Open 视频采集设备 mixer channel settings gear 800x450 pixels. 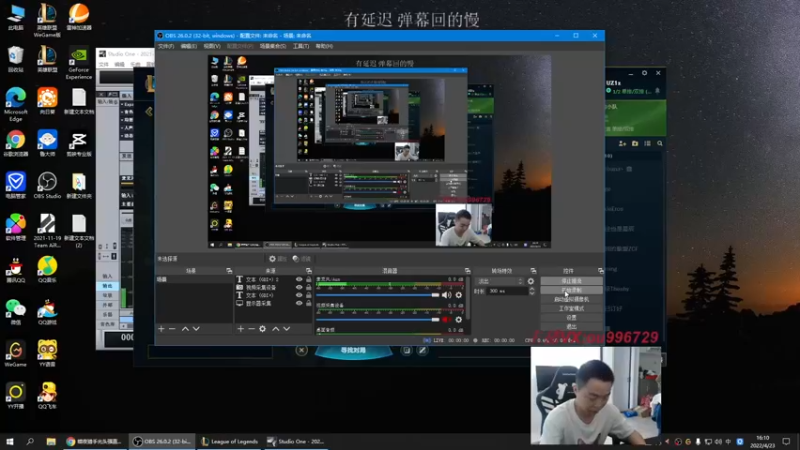[x=459, y=319]
